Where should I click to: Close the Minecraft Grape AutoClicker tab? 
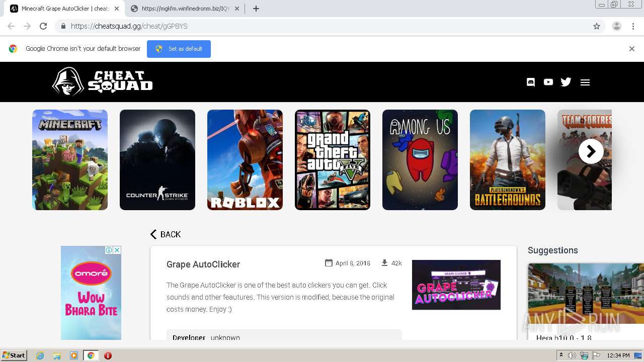[x=117, y=9]
